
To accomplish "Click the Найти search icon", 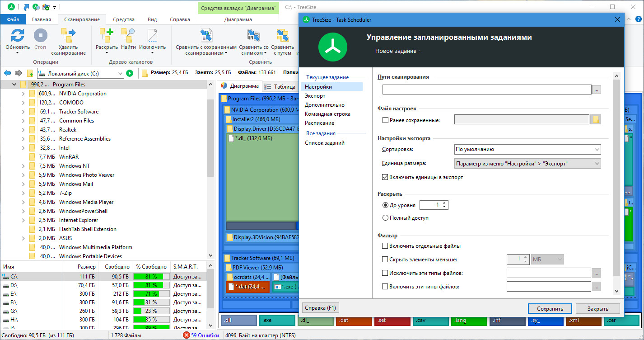I will click(128, 35).
